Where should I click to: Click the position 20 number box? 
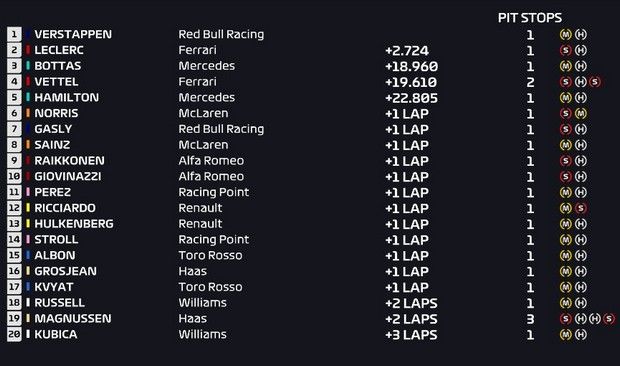tap(14, 334)
